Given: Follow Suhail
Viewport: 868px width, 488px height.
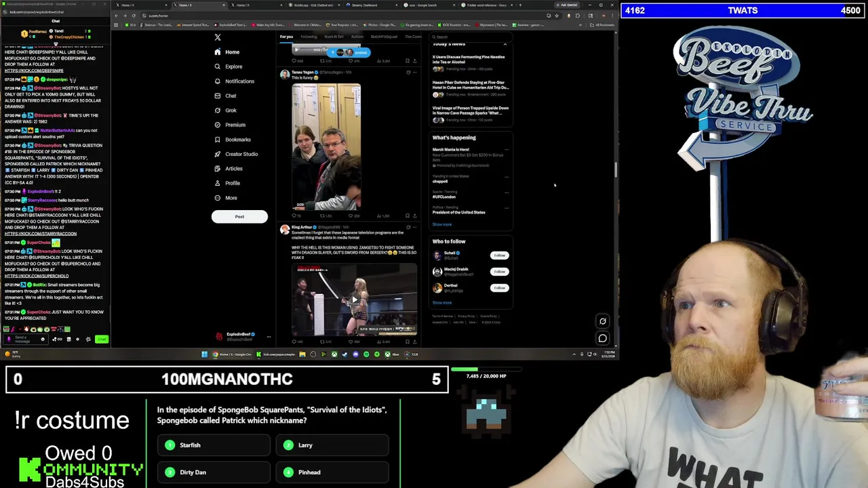Looking at the screenshot, I should [x=499, y=256].
